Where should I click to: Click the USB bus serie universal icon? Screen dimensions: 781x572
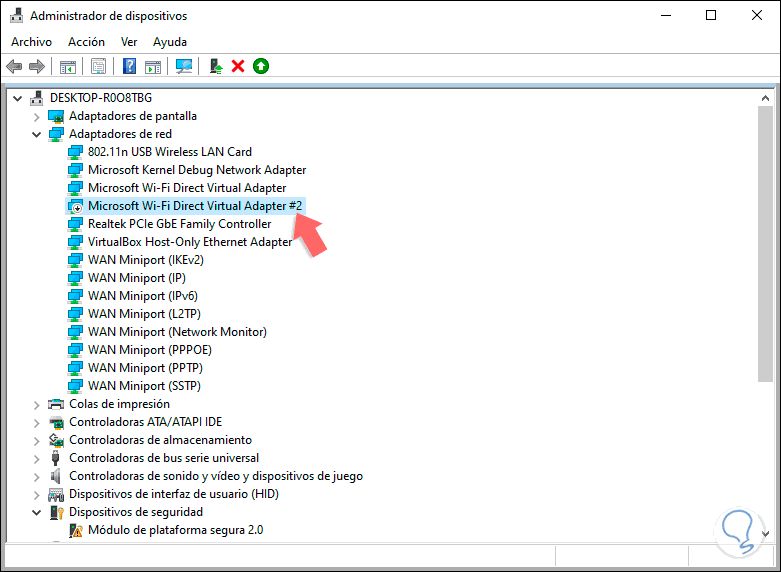tap(55, 458)
